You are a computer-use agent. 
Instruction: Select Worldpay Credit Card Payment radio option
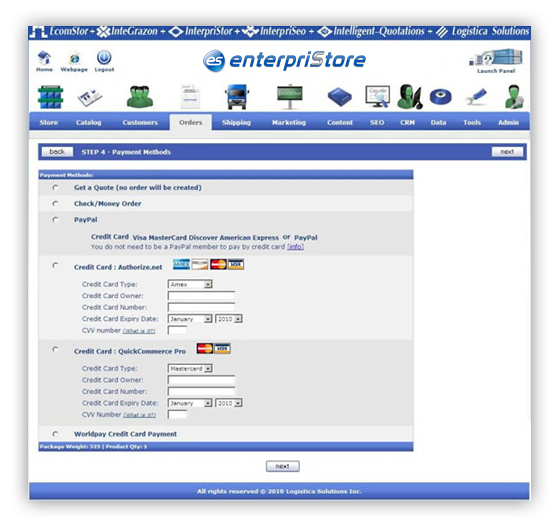pos(55,434)
